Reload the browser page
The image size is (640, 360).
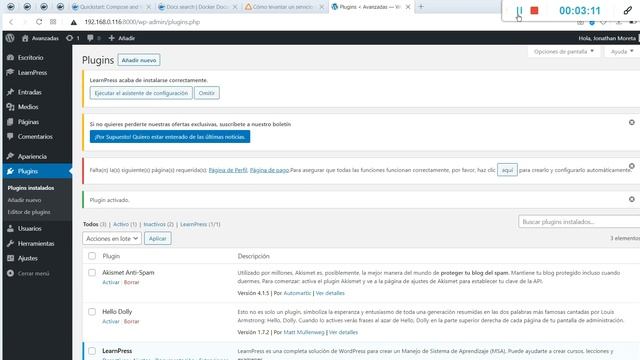point(39,22)
